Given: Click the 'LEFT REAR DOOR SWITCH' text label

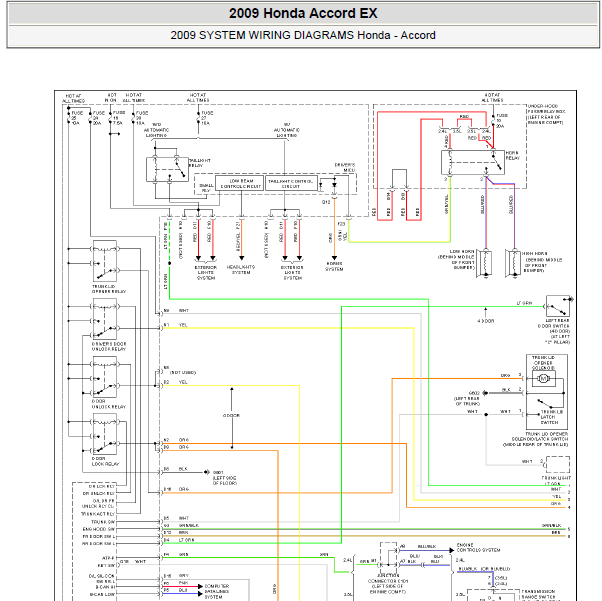Looking at the screenshot, I should click(x=554, y=323).
